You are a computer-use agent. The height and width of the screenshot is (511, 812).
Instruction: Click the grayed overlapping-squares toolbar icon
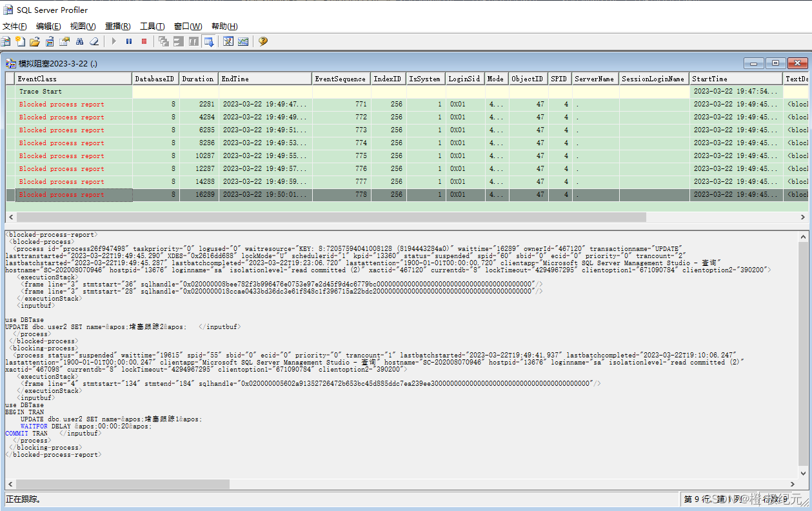(164, 41)
